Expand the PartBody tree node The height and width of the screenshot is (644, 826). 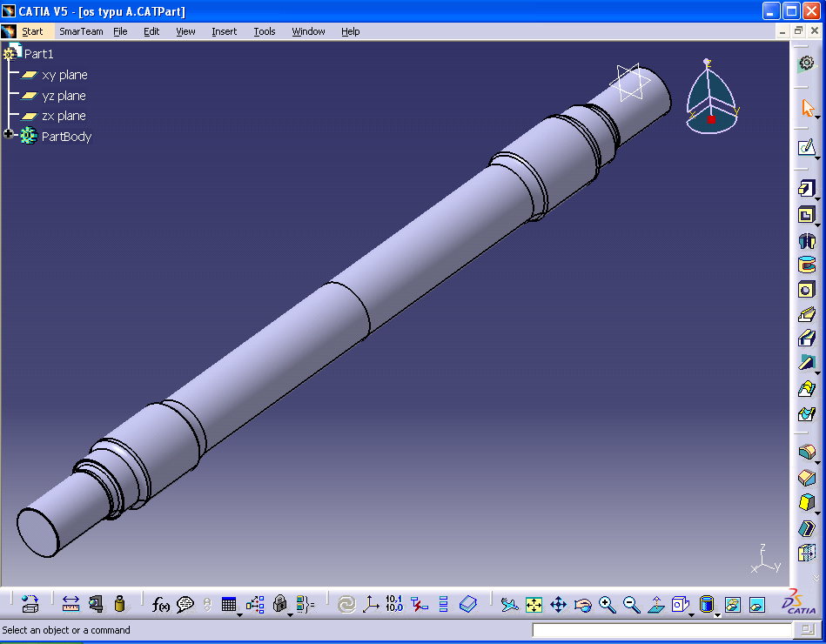pos(8,134)
